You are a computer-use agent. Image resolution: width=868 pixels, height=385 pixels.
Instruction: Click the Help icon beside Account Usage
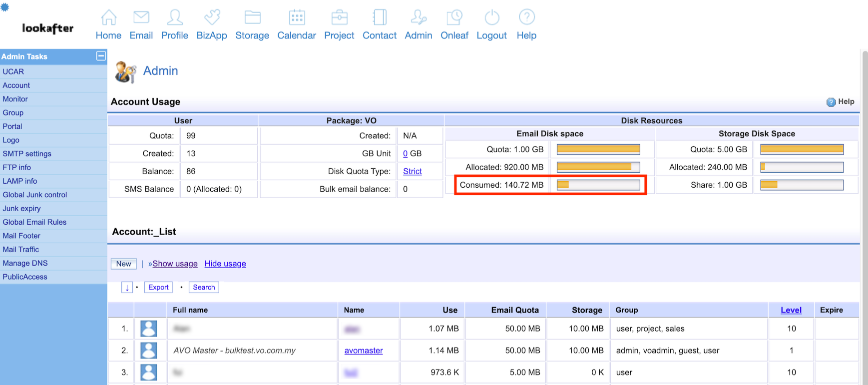pos(831,102)
